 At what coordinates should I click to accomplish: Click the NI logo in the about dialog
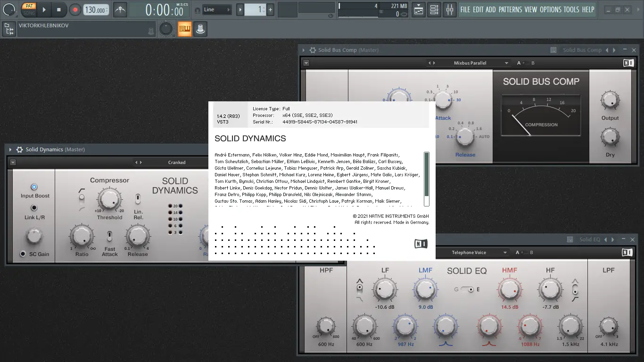tap(421, 244)
